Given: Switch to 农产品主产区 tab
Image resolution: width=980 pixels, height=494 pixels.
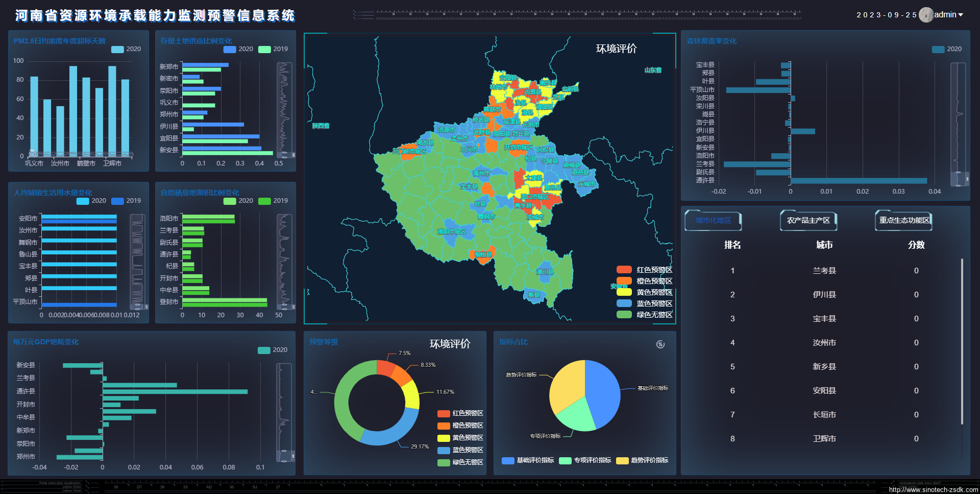Looking at the screenshot, I should [x=808, y=220].
